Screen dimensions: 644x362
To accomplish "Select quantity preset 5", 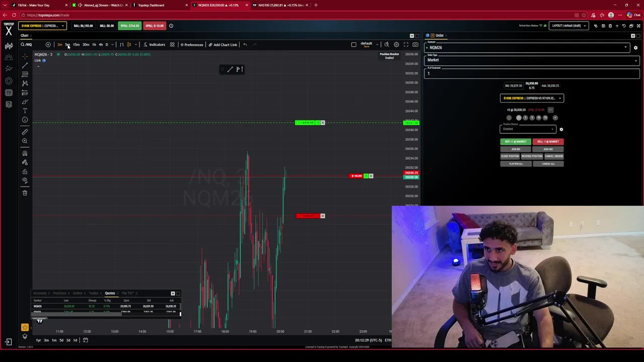I will coord(532,118).
